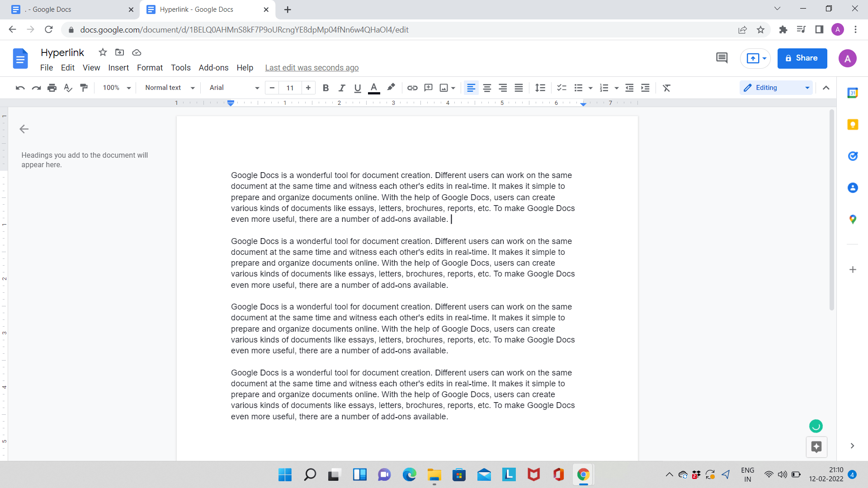
Task: Click the Insert link icon in toolbar
Action: (412, 88)
